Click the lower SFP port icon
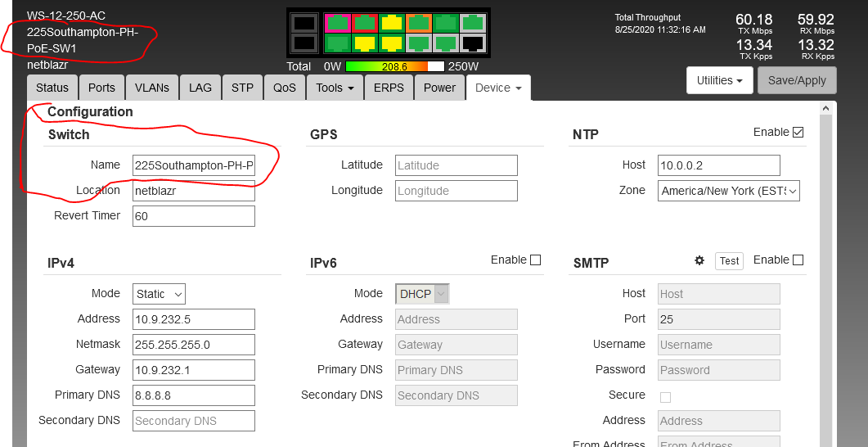 tap(304, 43)
